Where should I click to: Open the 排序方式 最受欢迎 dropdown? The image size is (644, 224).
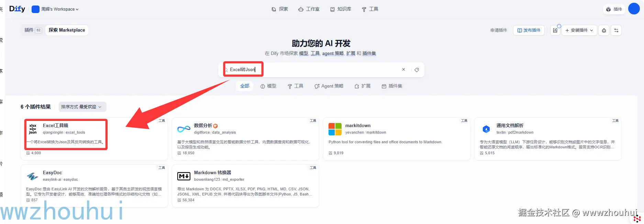click(x=82, y=107)
